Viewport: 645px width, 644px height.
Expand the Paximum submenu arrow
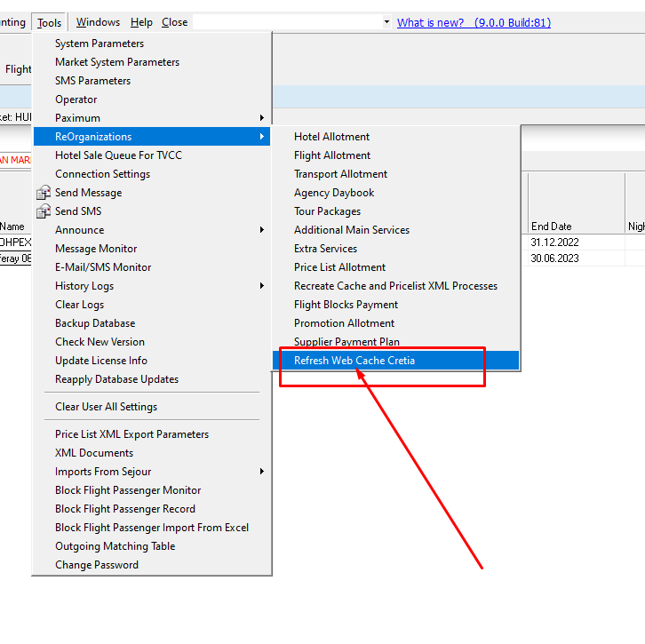(262, 118)
